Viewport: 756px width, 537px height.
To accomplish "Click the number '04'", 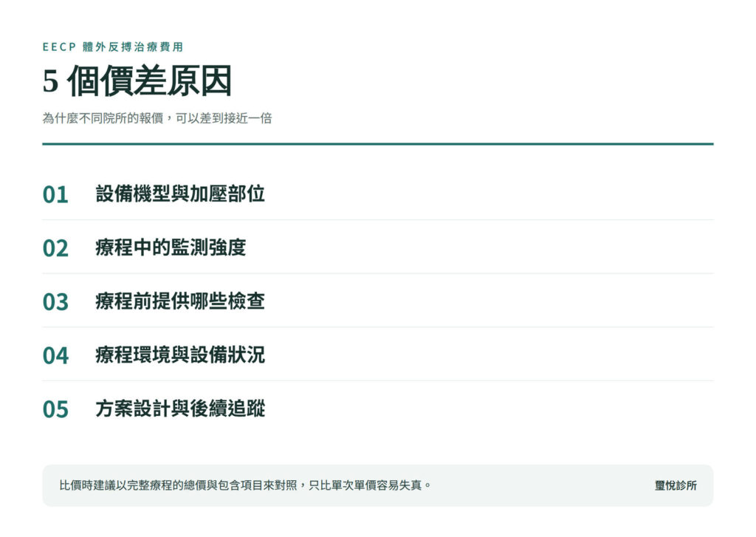I will tap(55, 355).
